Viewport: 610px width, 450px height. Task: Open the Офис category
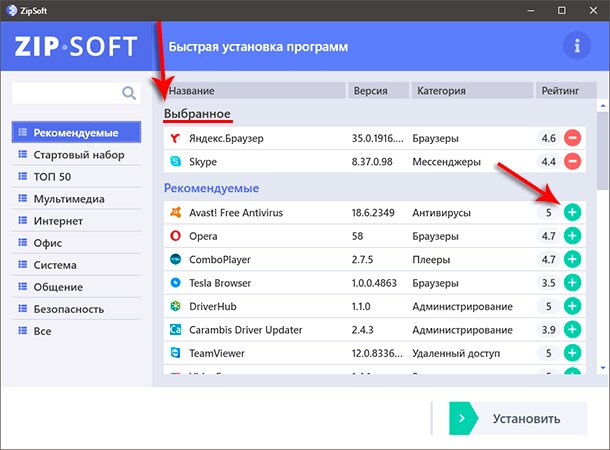pyautogui.click(x=76, y=243)
